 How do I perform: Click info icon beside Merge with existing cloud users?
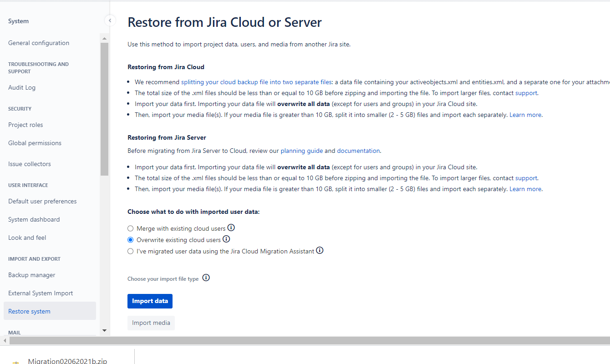point(231,228)
